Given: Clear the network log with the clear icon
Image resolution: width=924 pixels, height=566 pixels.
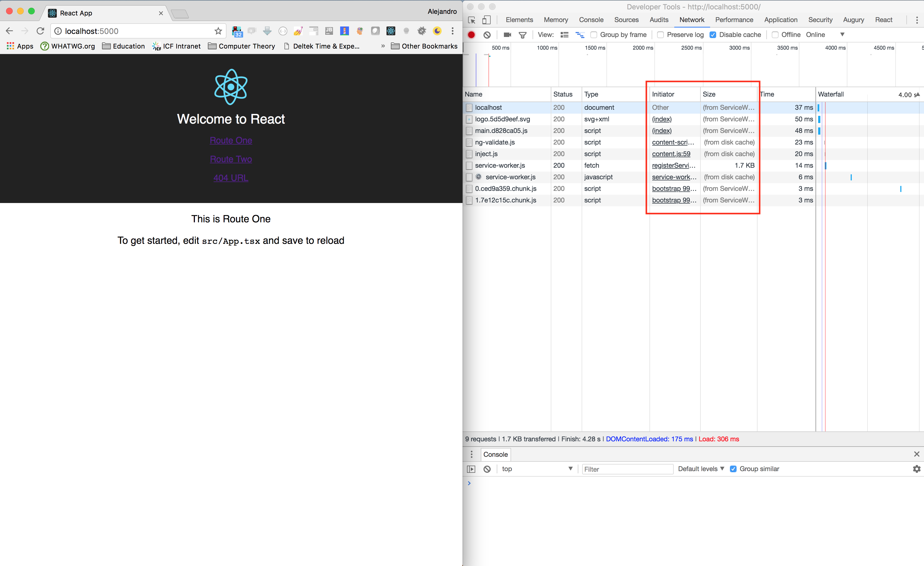Looking at the screenshot, I should [x=487, y=34].
